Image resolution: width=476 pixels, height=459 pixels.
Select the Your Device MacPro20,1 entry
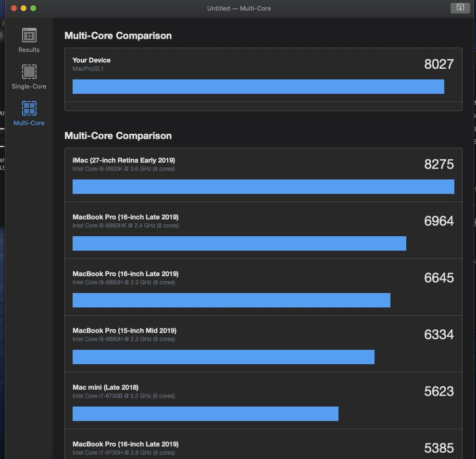click(x=91, y=64)
